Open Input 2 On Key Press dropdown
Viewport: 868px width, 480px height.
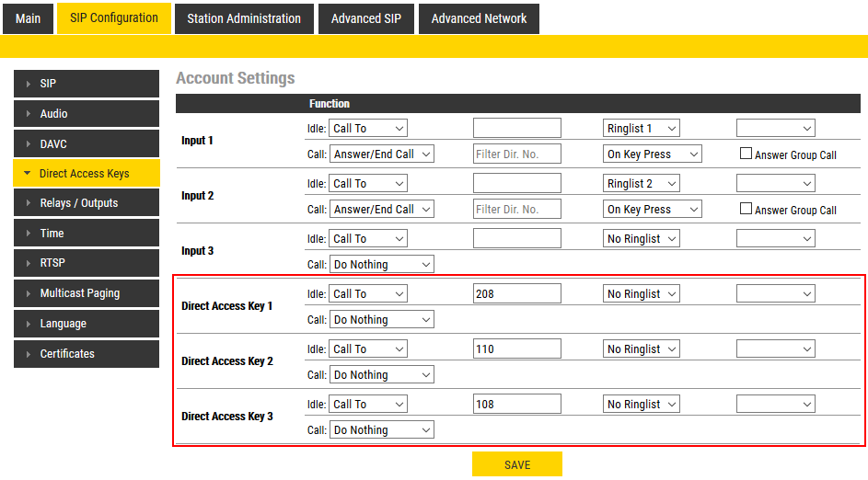[x=653, y=210]
